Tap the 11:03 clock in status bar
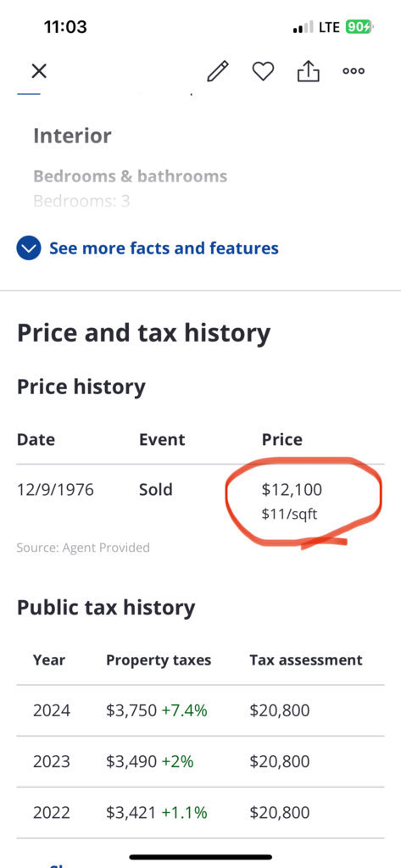The height and width of the screenshot is (868, 401). (65, 26)
